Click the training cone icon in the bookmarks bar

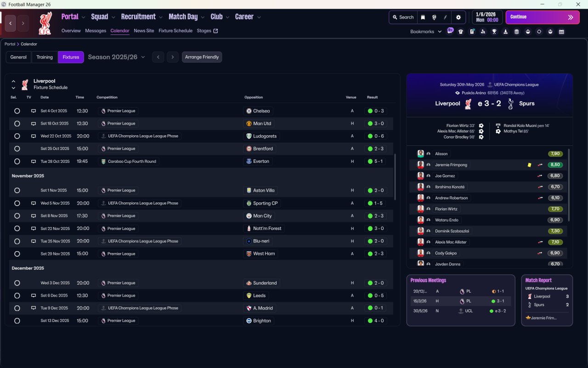[x=506, y=32]
